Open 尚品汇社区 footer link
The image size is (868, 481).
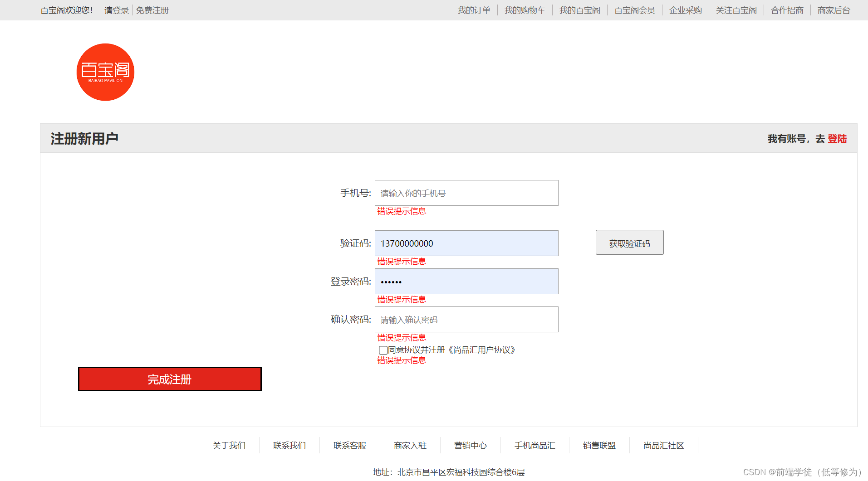point(663,446)
